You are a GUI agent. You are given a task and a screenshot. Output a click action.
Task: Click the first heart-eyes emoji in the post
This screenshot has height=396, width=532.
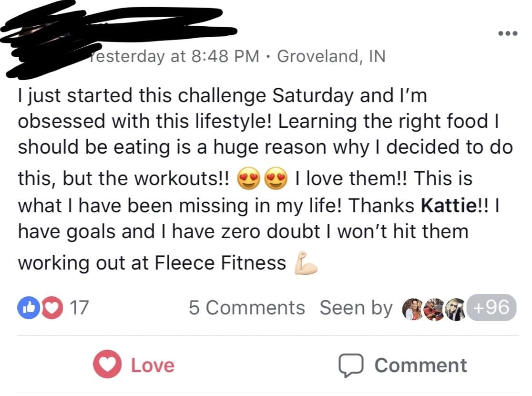click(x=248, y=178)
